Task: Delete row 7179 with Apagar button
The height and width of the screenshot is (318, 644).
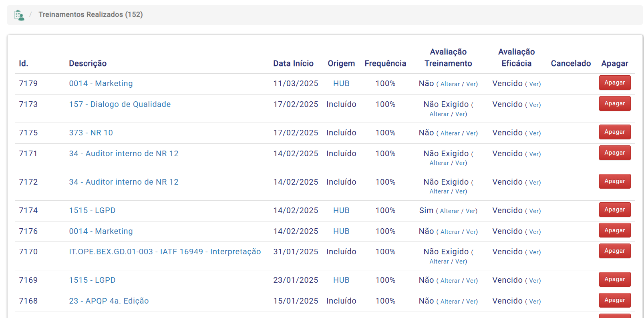Action: (x=615, y=83)
